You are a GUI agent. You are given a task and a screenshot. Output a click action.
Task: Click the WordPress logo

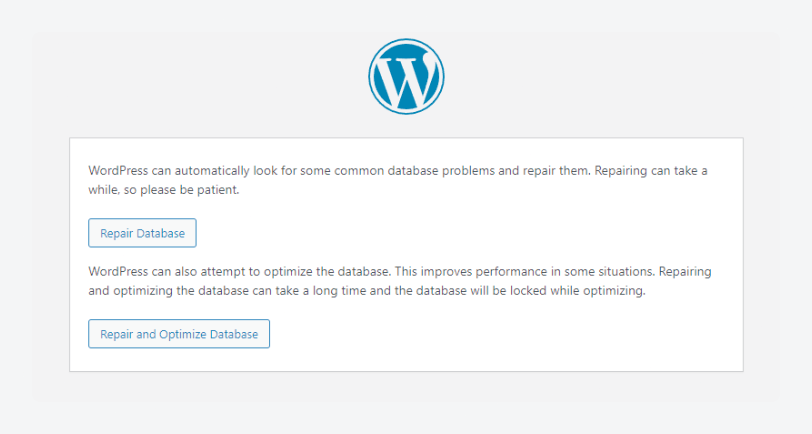(406, 76)
